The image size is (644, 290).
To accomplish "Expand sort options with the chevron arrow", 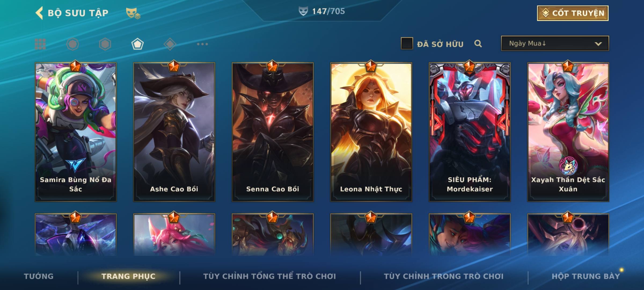I will click(x=598, y=44).
